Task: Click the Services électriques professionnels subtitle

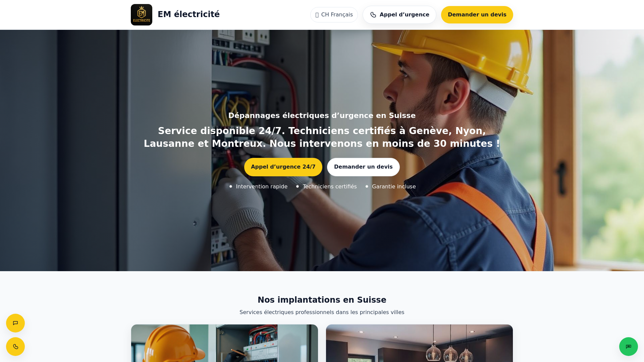Action: coord(322,312)
